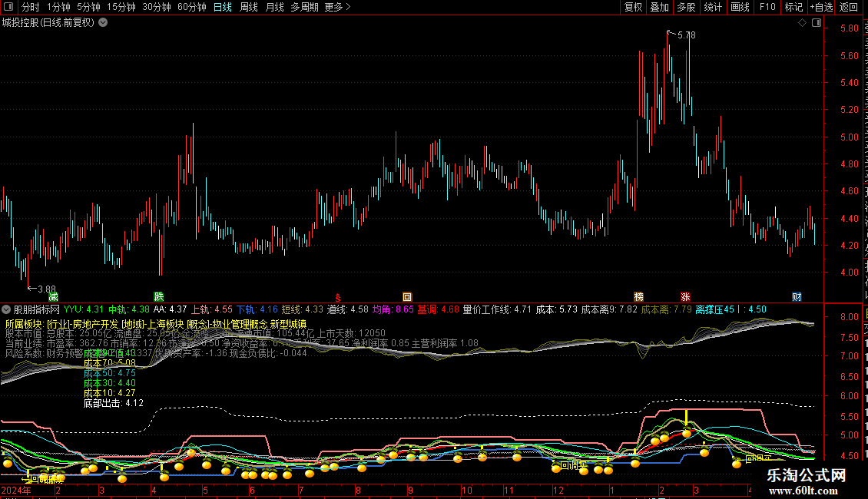Click the 成本50: 4.75 label
Screen dimensions: 868x499
[x=110, y=373]
